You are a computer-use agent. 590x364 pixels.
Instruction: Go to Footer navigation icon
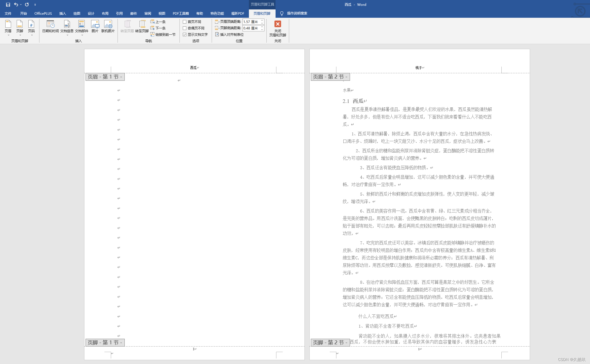click(x=142, y=25)
